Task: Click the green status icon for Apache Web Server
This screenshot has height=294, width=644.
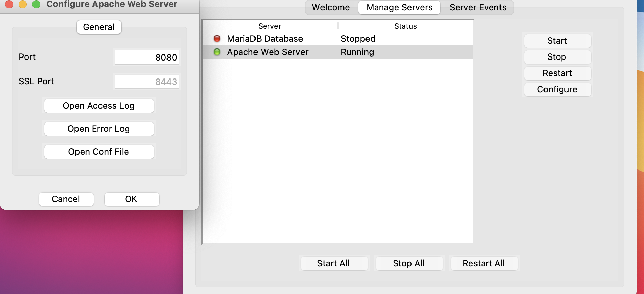Action: [x=217, y=52]
